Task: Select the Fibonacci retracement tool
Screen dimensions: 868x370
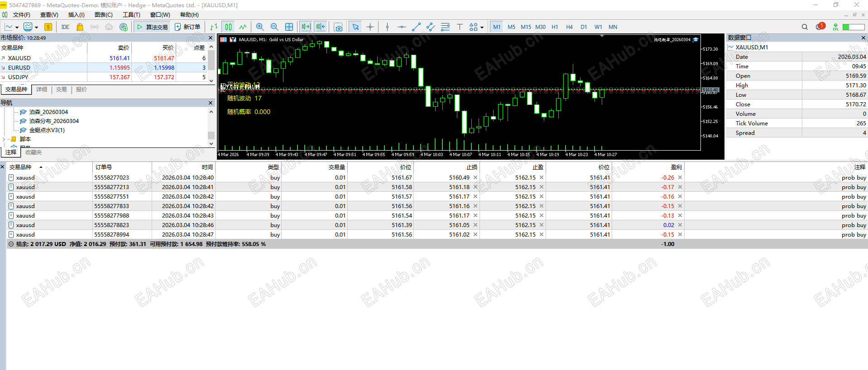Action: (445, 27)
